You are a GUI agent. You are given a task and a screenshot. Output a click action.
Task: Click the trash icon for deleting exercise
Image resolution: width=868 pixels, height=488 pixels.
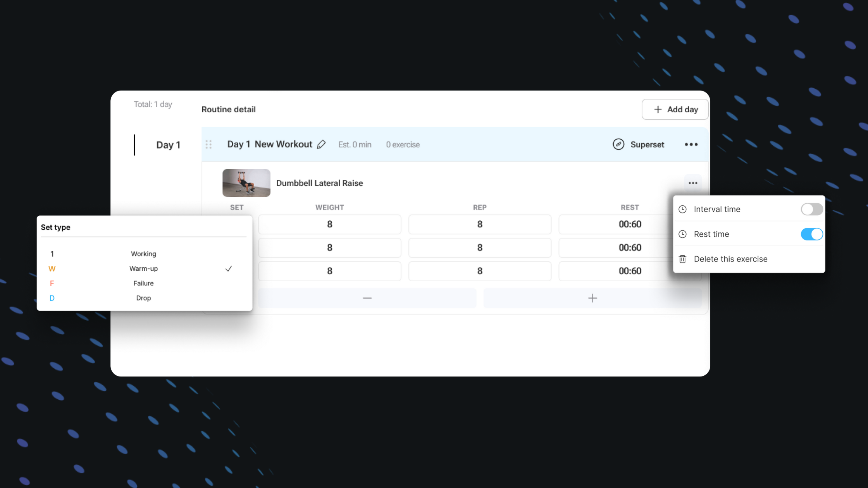coord(683,259)
